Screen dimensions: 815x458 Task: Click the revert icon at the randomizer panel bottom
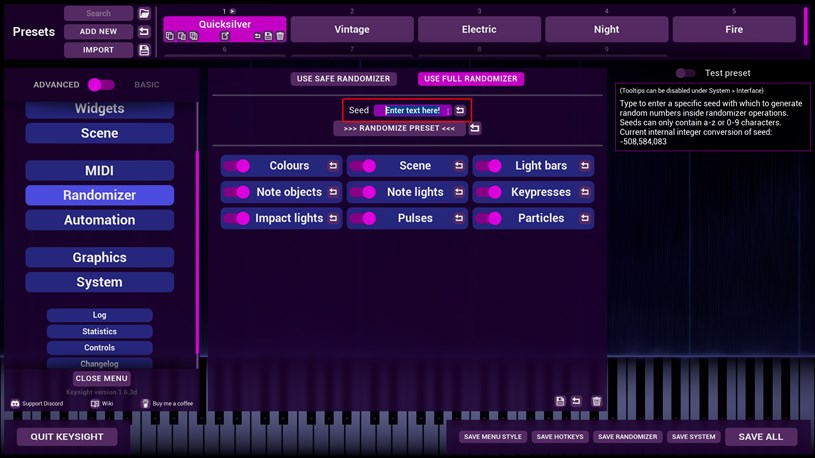[576, 401]
